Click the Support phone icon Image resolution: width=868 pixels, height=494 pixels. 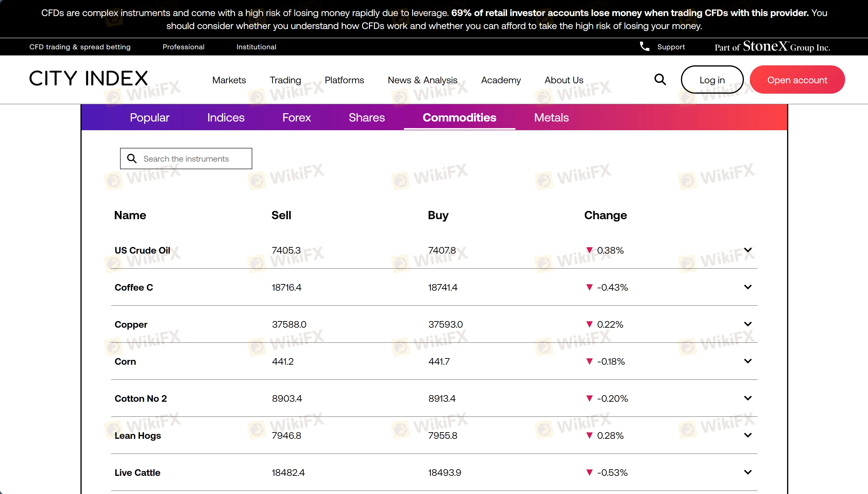click(x=644, y=46)
